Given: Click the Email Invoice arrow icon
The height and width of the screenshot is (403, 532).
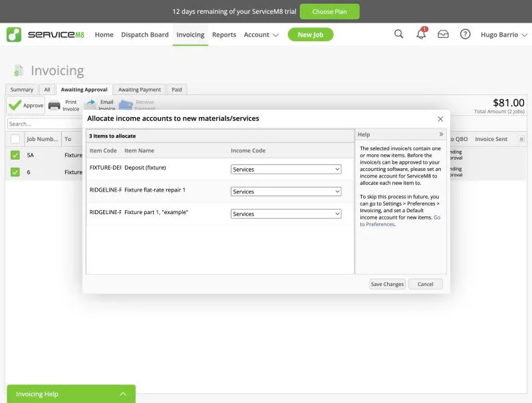Looking at the screenshot, I should [90, 104].
